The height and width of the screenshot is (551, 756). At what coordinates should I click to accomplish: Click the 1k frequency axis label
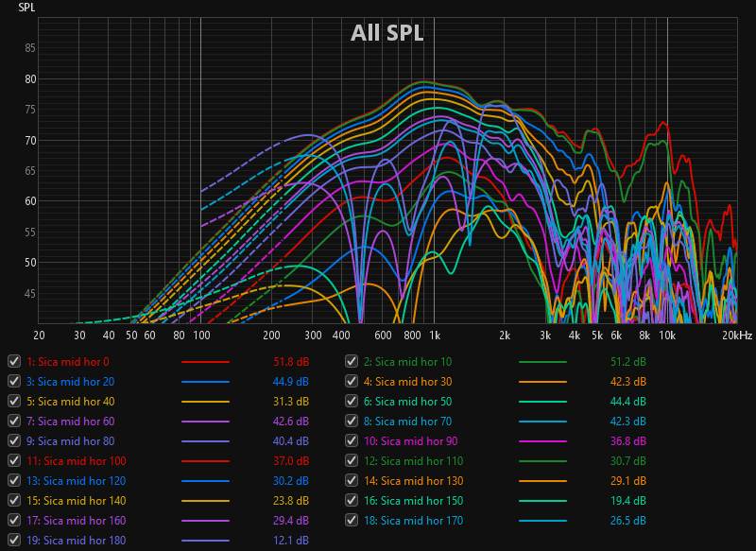tap(435, 336)
